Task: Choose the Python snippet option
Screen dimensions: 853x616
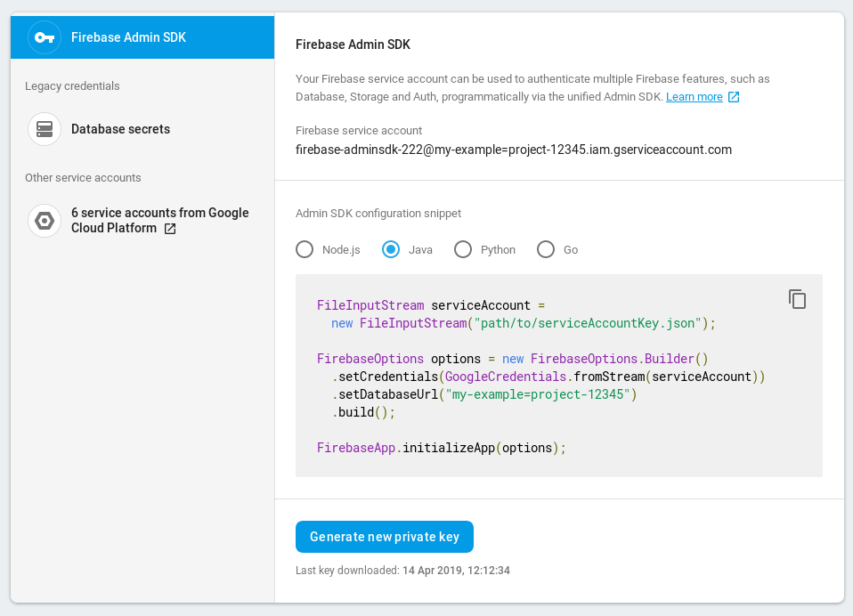Action: pyautogui.click(x=463, y=249)
